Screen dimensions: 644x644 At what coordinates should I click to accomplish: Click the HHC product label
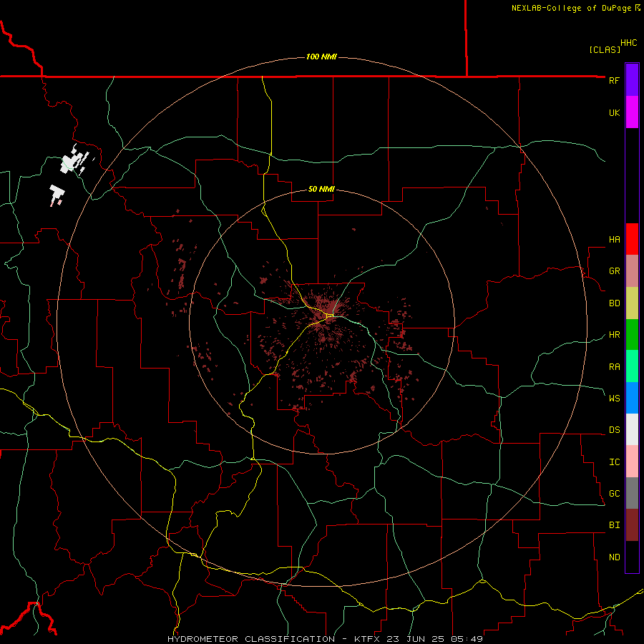628,43
